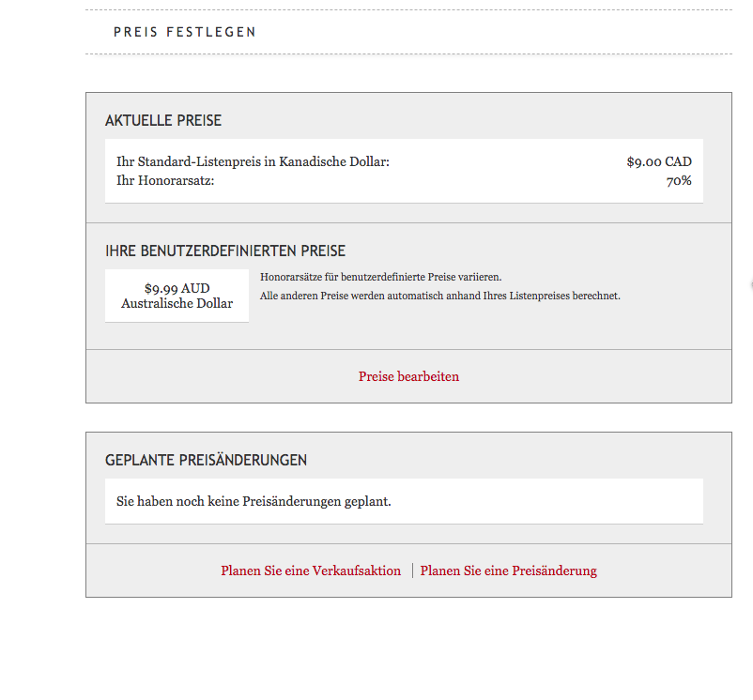The height and width of the screenshot is (700, 753).
Task: Click the 'GEPLANTE PREISÄNDERUNGEN' heading
Action: click(x=206, y=461)
